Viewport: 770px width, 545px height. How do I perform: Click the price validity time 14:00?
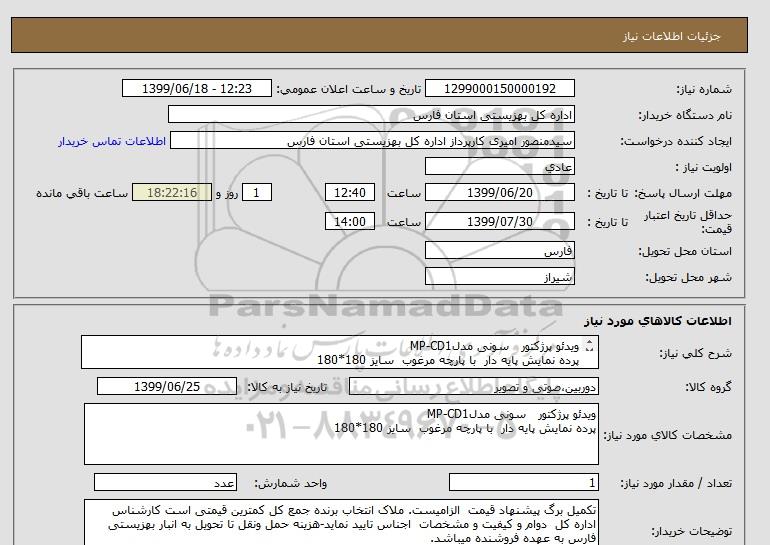point(350,221)
